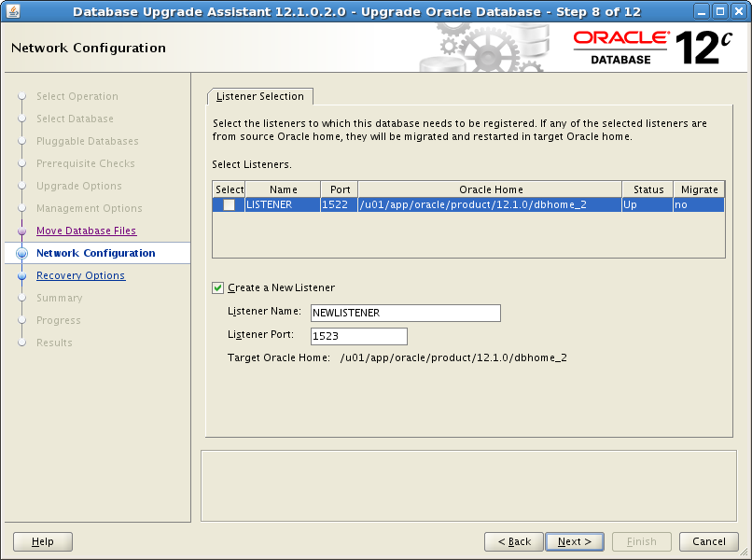The image size is (752, 560).
Task: Cancel the upgrade wizard
Action: 709,541
